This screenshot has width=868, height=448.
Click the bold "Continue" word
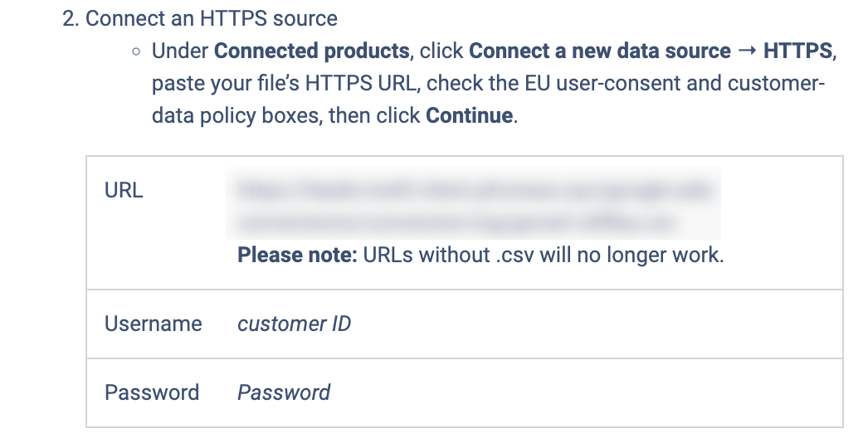[469, 115]
